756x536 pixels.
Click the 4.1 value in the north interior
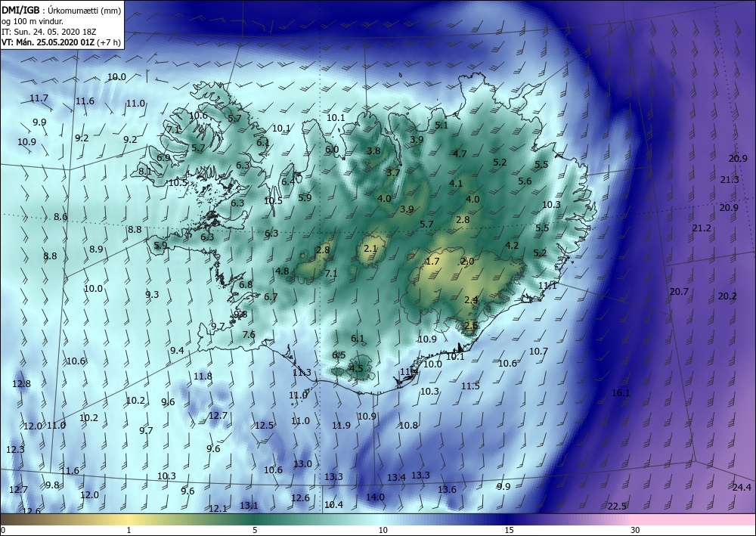pyautogui.click(x=456, y=183)
